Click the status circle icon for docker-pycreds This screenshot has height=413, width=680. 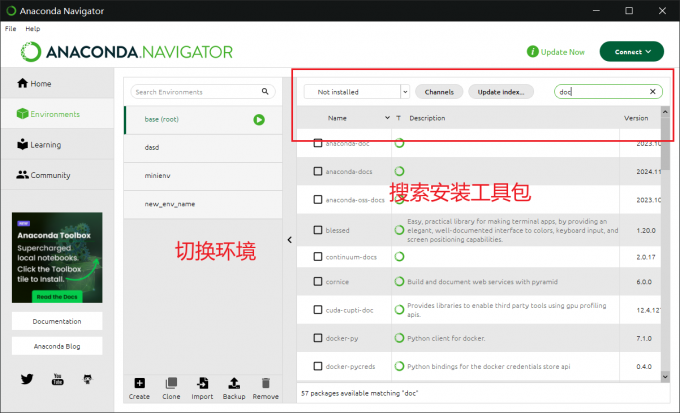point(399,366)
